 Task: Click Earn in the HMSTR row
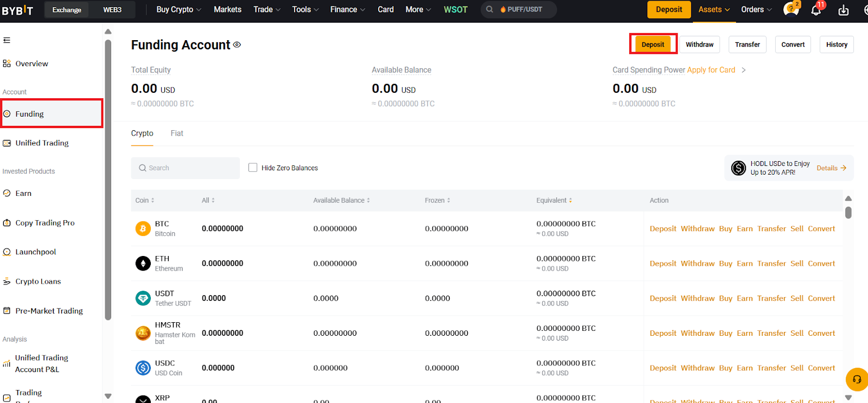[744, 333]
